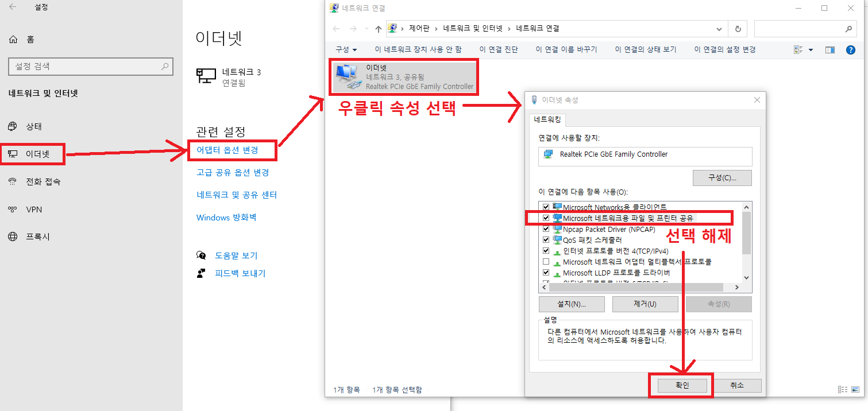
Task: Open the 상태 (Status) section
Action: [25, 127]
